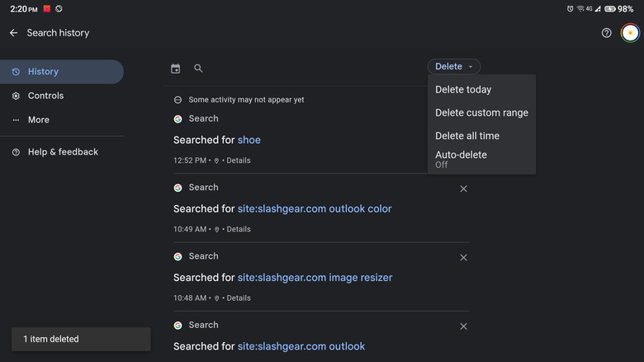Select Delete all time option

click(x=467, y=136)
